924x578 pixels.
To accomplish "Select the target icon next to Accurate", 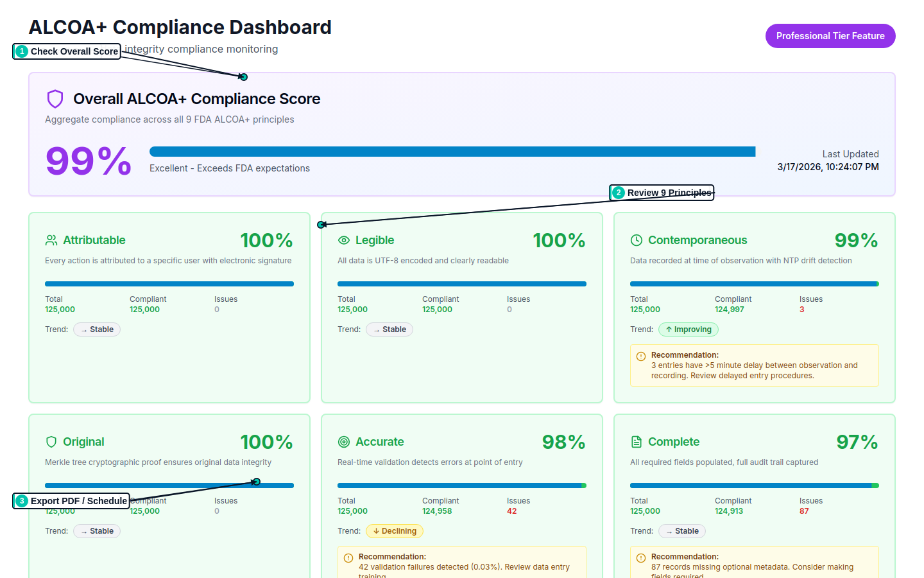I will (343, 441).
